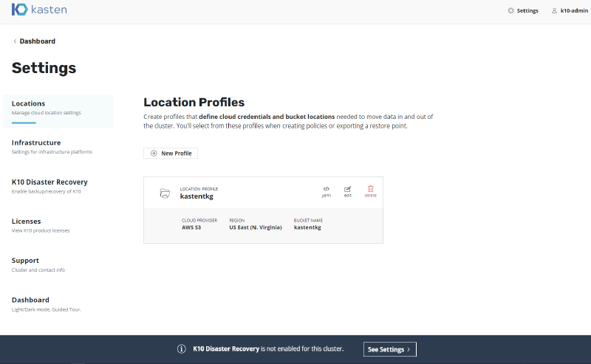
Task: Click the kastentkg bucket name value
Action: (307, 227)
